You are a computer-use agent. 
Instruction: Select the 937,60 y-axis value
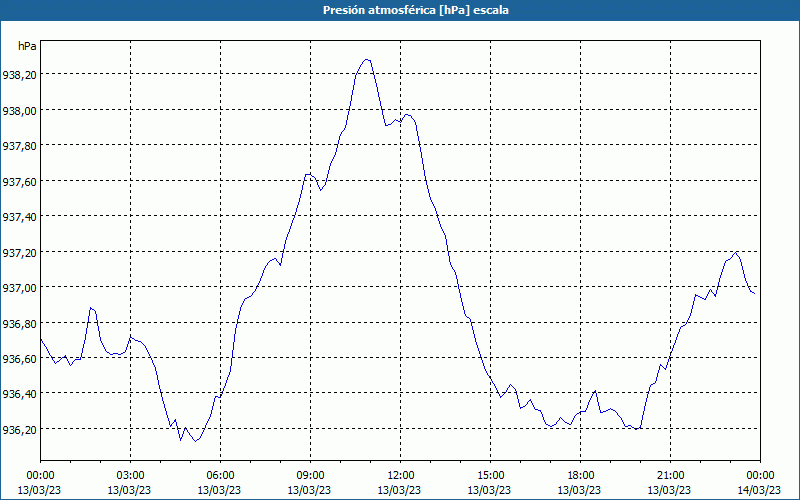pos(19,182)
